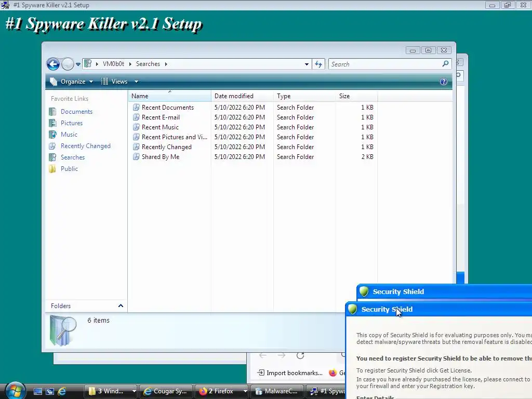Open Music favorite link
Screen dimensions: 532x399
(x=69, y=135)
